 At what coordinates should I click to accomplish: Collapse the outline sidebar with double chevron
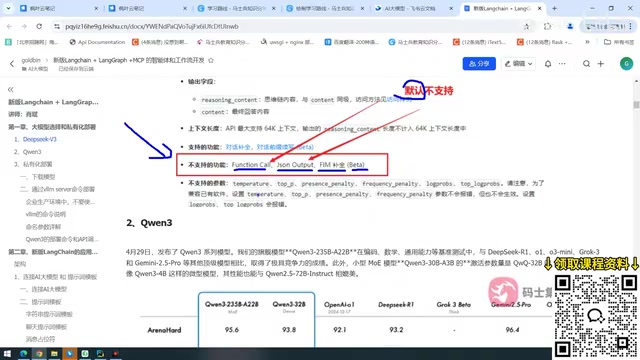[11, 89]
